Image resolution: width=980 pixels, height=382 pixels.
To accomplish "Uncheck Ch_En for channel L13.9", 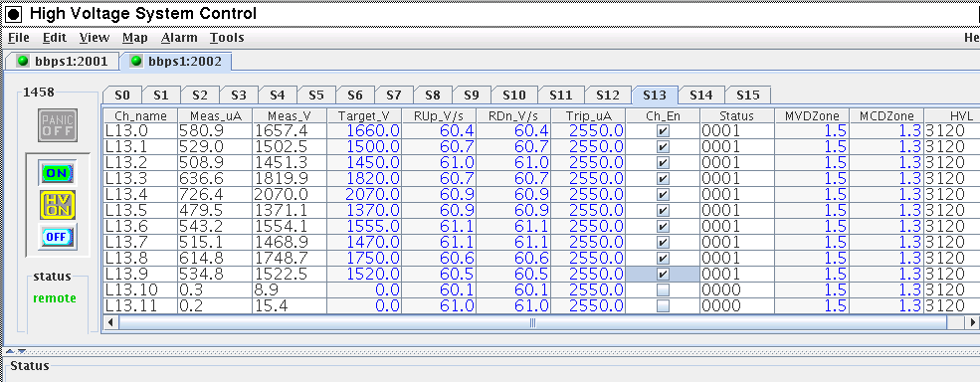I will (x=663, y=274).
